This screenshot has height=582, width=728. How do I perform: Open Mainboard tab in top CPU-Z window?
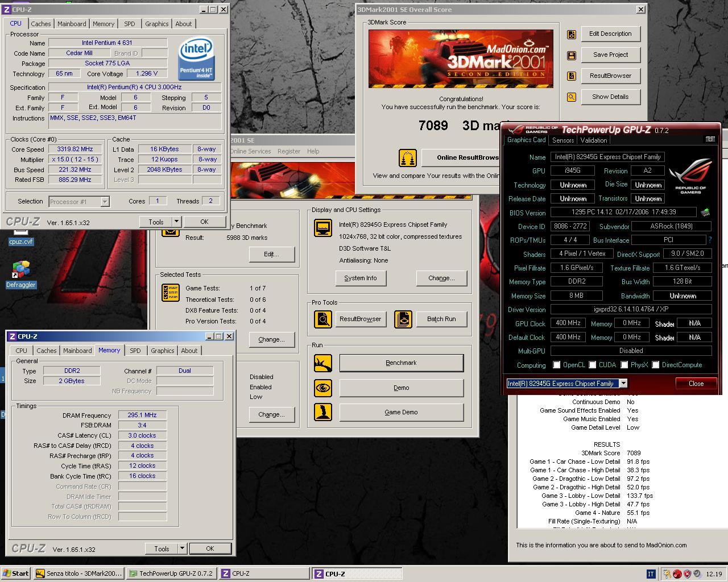(x=72, y=24)
